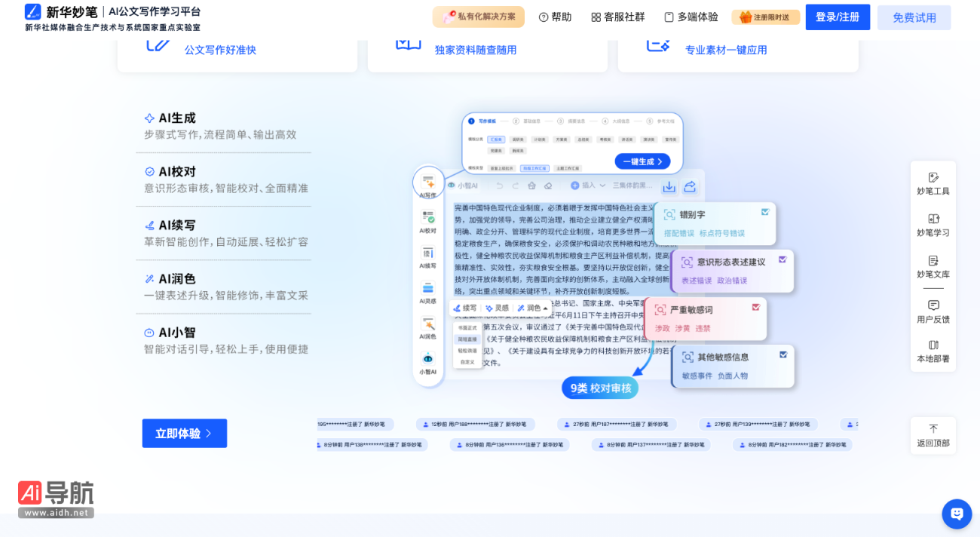Click the share icon in editor toolbar

click(x=690, y=186)
